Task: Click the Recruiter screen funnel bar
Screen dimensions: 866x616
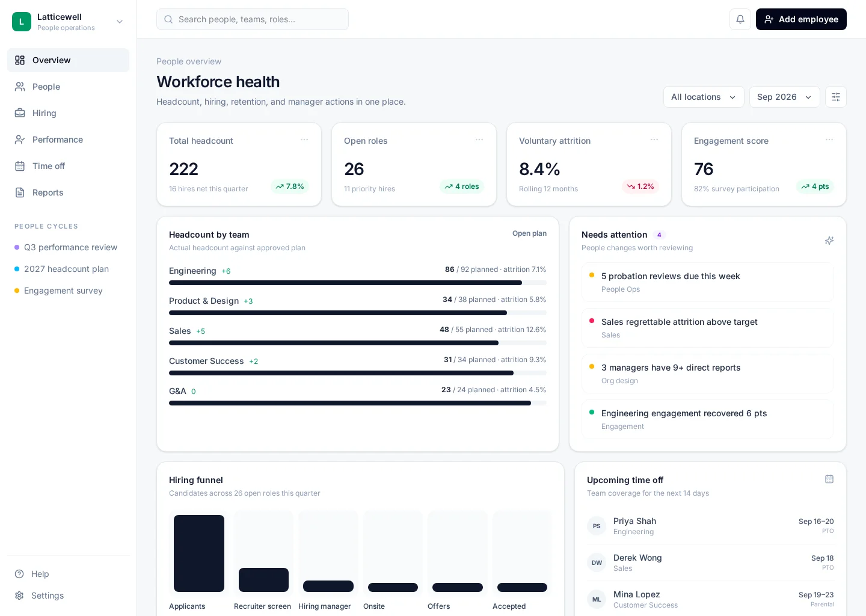Action: coord(263,580)
